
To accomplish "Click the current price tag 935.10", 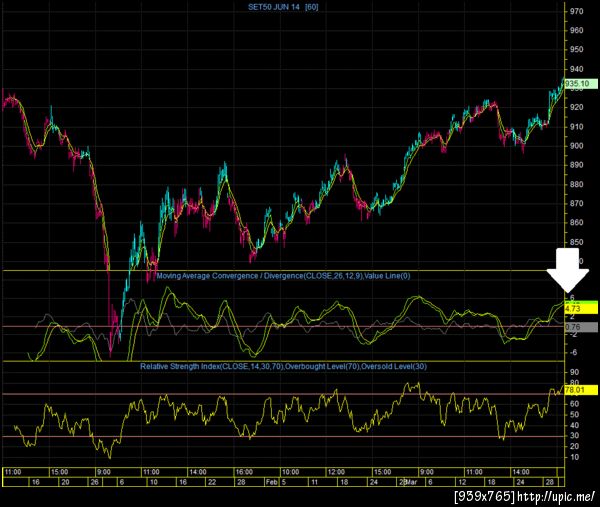I will tap(581, 84).
